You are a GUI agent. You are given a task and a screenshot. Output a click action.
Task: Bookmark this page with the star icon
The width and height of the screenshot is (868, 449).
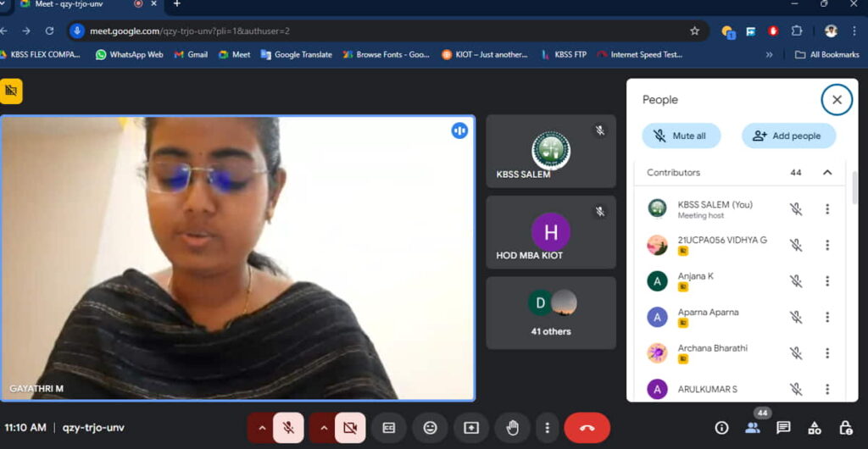[x=695, y=31]
